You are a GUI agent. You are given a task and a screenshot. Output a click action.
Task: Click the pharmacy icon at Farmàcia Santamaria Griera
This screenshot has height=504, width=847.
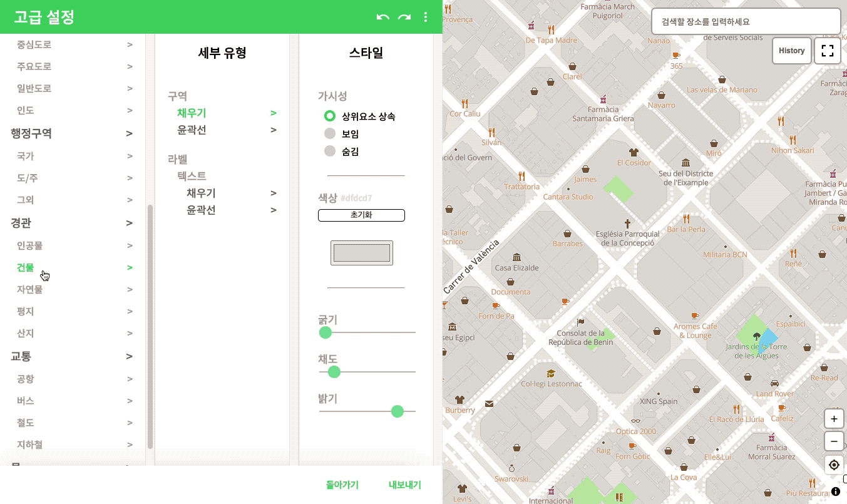603,99
